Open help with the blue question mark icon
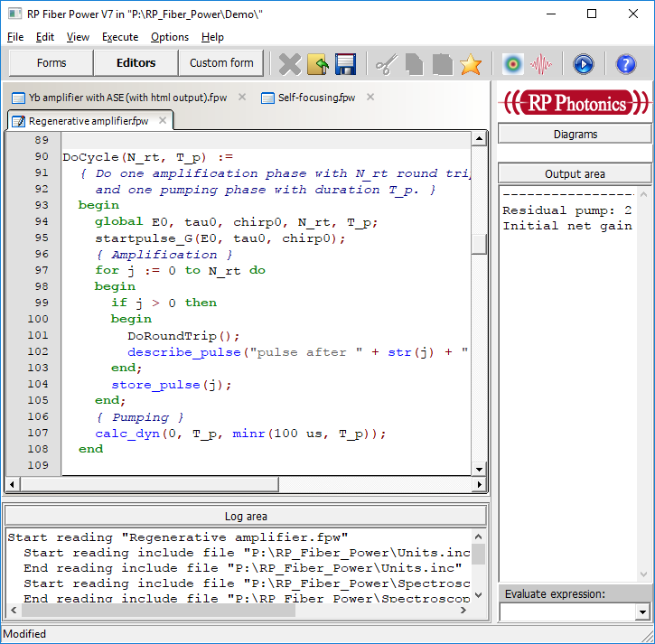655x644 pixels. (x=626, y=64)
